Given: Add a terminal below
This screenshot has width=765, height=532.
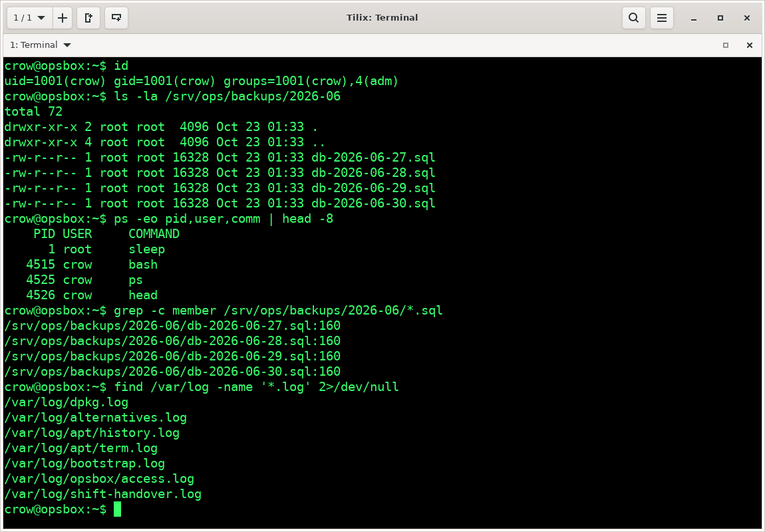Looking at the screenshot, I should click(116, 18).
